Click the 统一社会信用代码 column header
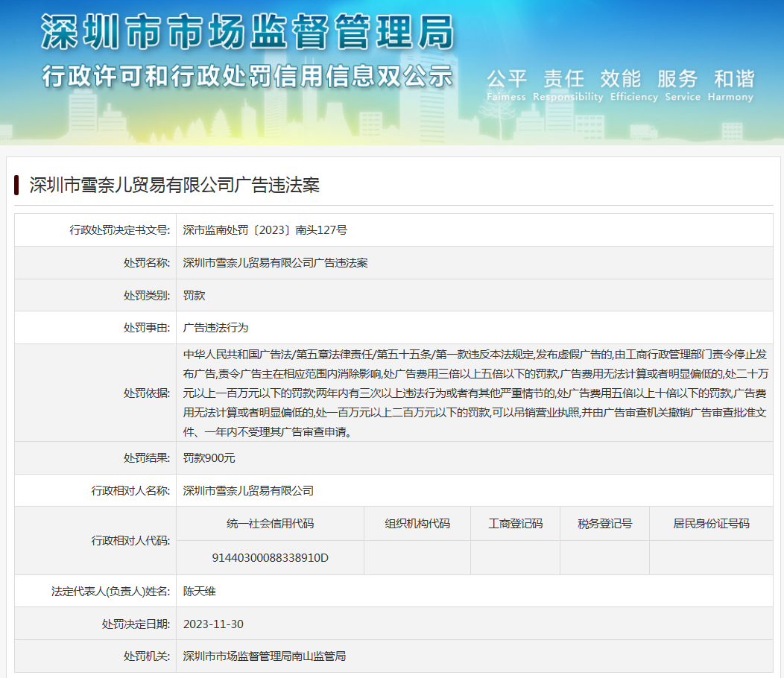Viewport: 784px width, 678px height. [x=270, y=524]
